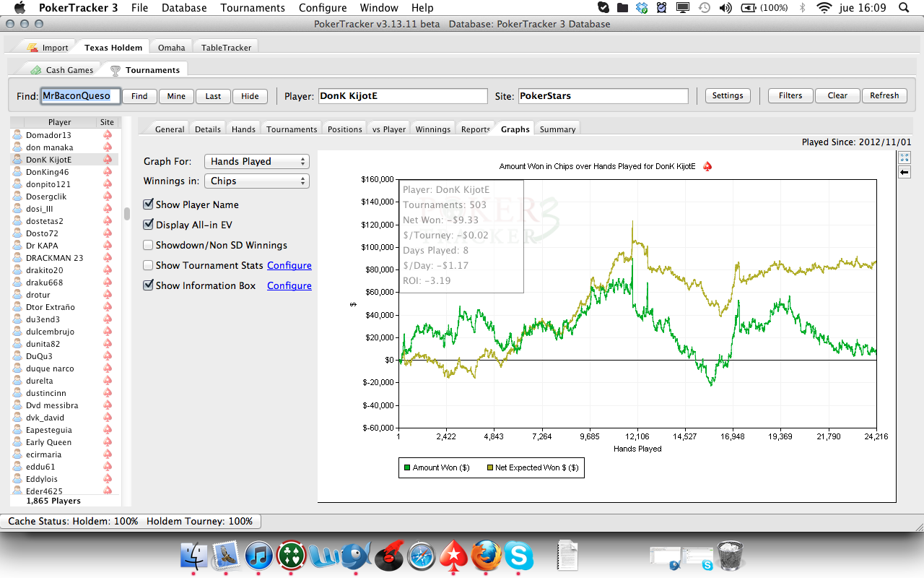This screenshot has height=578, width=924.
Task: Open Microsoft Word from the dock
Action: 323,556
